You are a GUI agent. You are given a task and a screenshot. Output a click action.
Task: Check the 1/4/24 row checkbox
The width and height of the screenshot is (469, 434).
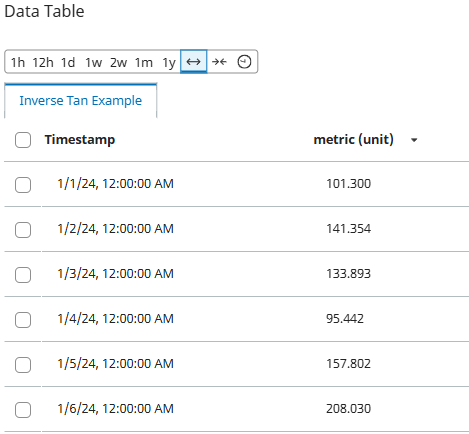click(x=23, y=320)
